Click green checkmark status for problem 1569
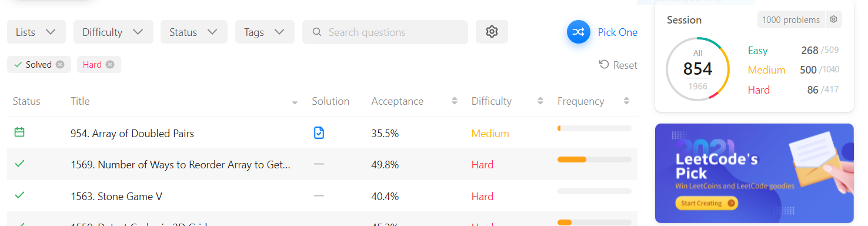 tap(19, 164)
